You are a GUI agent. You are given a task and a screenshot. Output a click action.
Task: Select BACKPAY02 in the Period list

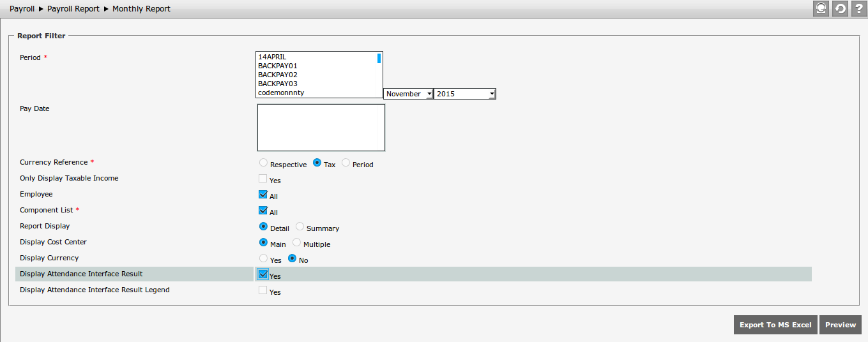(x=278, y=75)
